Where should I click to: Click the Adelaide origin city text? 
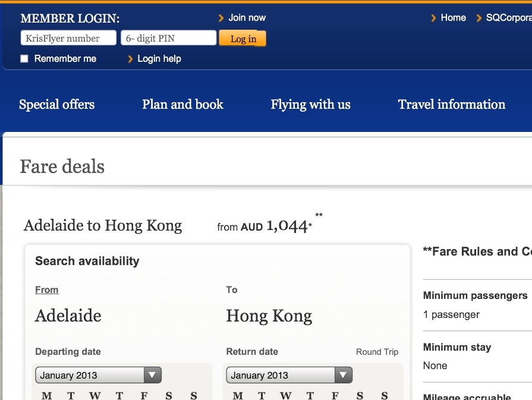coord(68,316)
